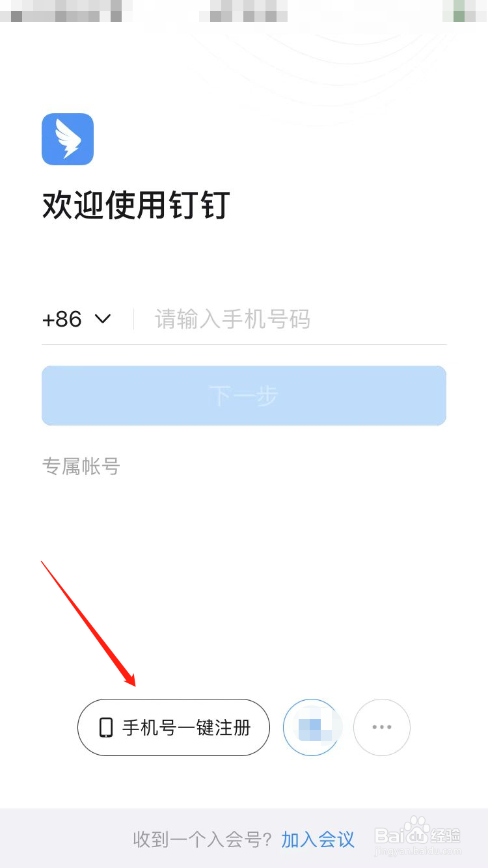Expand the country code chevron arrow
The height and width of the screenshot is (868, 488).
103,319
